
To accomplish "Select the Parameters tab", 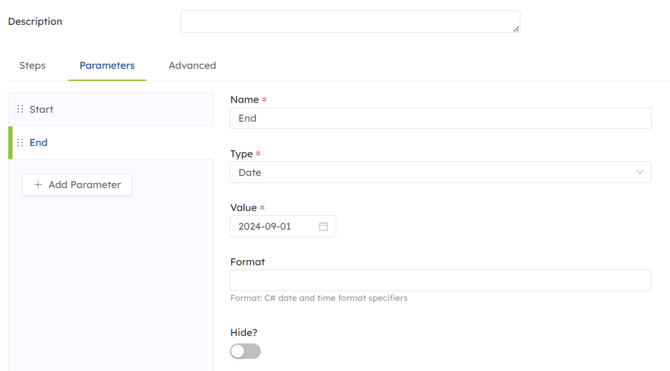I will point(107,65).
